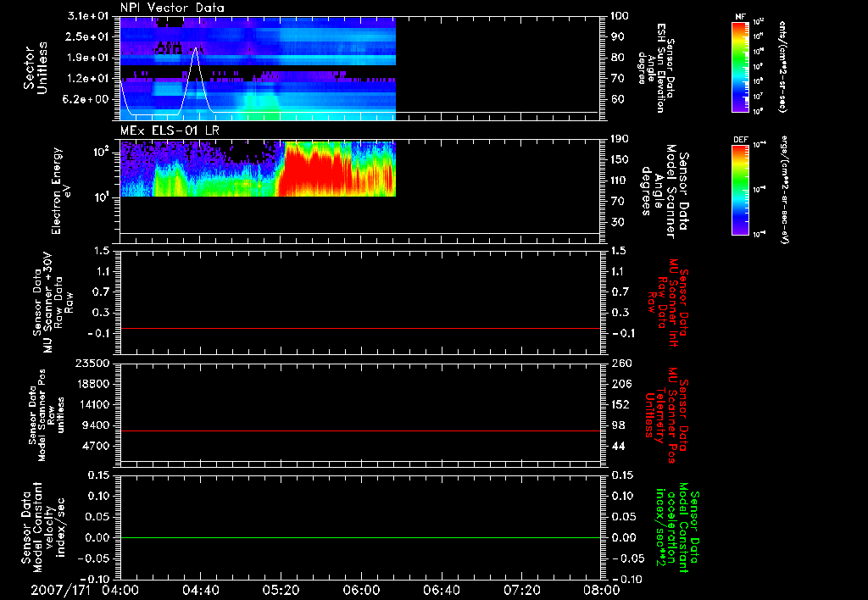Click the 10¹ electron energy tick label
Screen dimensions: 868x600
click(100, 197)
